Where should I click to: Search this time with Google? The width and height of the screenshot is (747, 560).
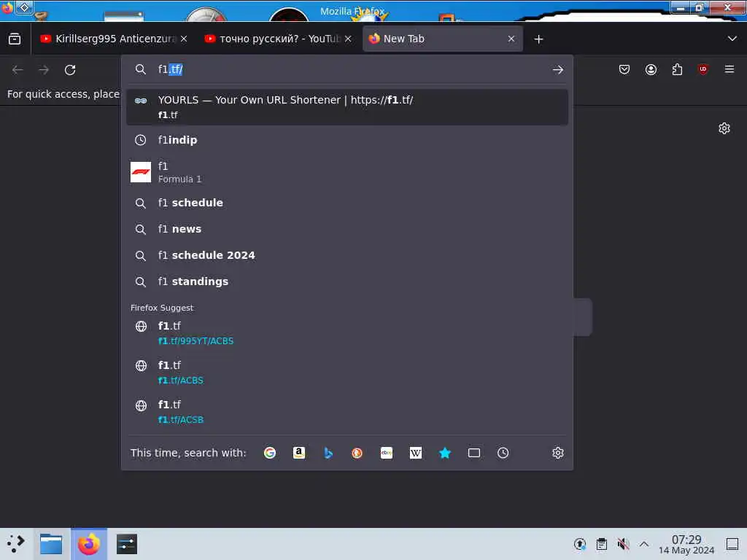(x=270, y=453)
